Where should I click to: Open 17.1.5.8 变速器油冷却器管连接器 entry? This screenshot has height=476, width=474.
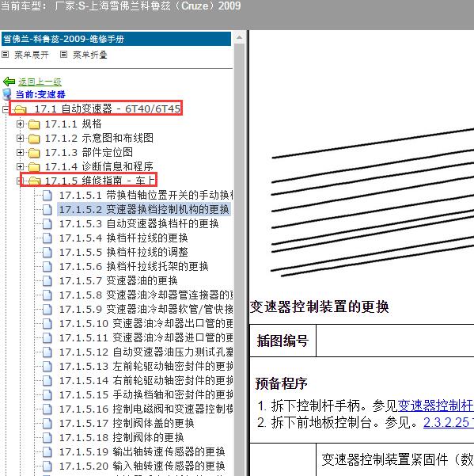(x=146, y=295)
